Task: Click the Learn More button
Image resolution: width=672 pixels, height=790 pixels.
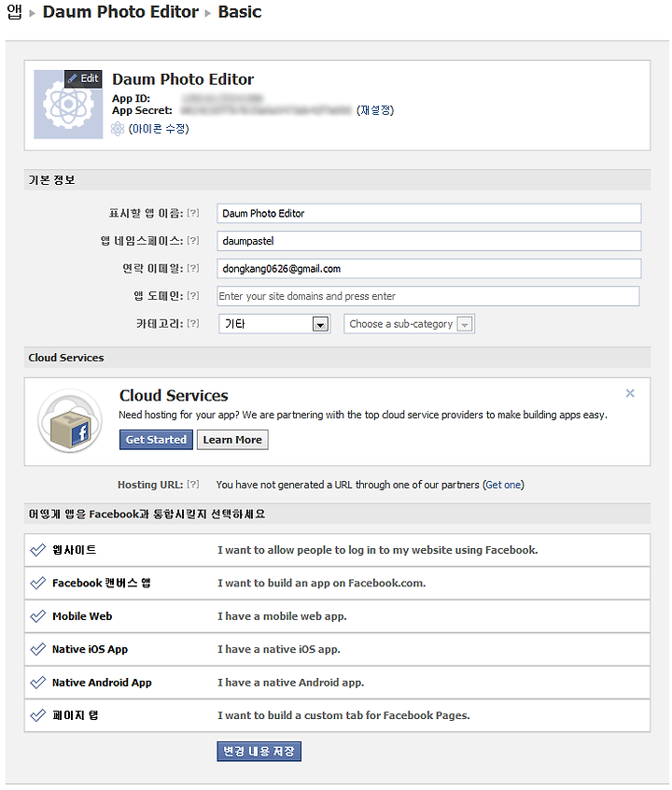Action: 232,440
